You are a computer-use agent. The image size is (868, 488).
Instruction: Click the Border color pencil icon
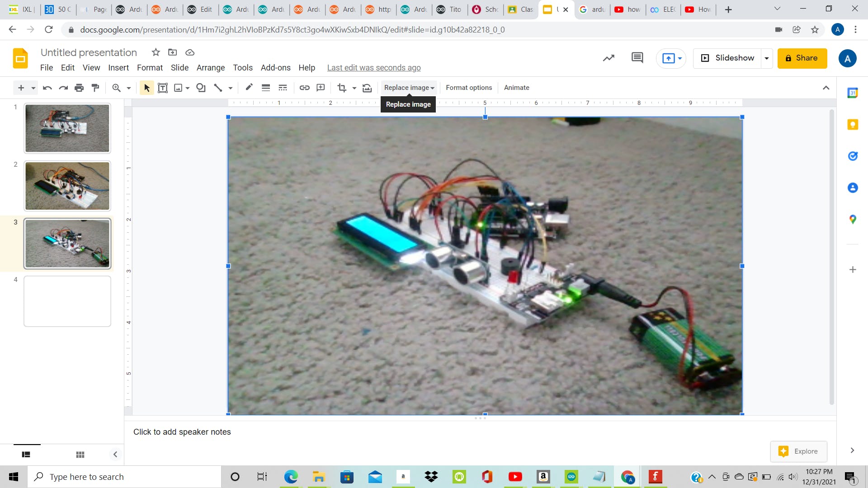(249, 87)
